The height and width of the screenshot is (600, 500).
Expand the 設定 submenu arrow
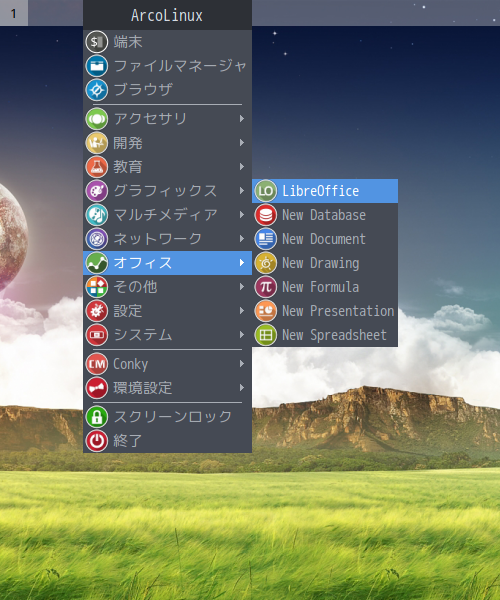coord(242,311)
